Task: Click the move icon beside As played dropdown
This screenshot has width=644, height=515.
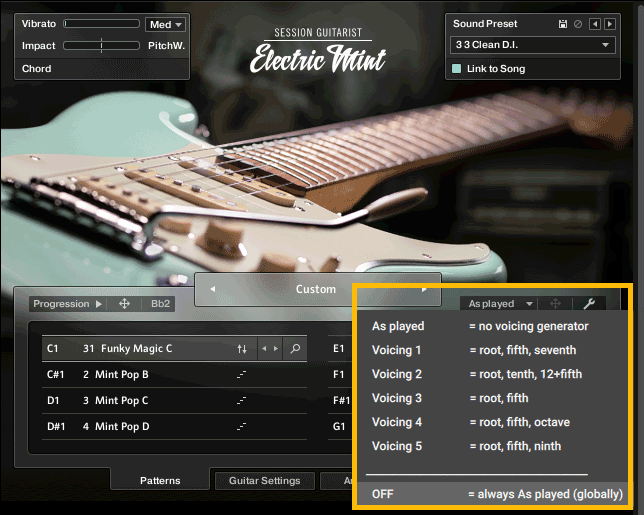Action: 555,304
